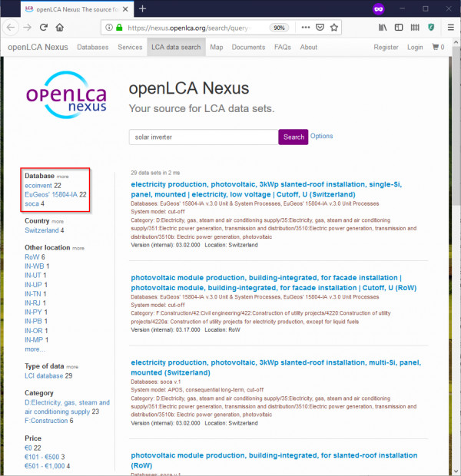
Task: Expand more next to Type of data
Action: (x=72, y=367)
